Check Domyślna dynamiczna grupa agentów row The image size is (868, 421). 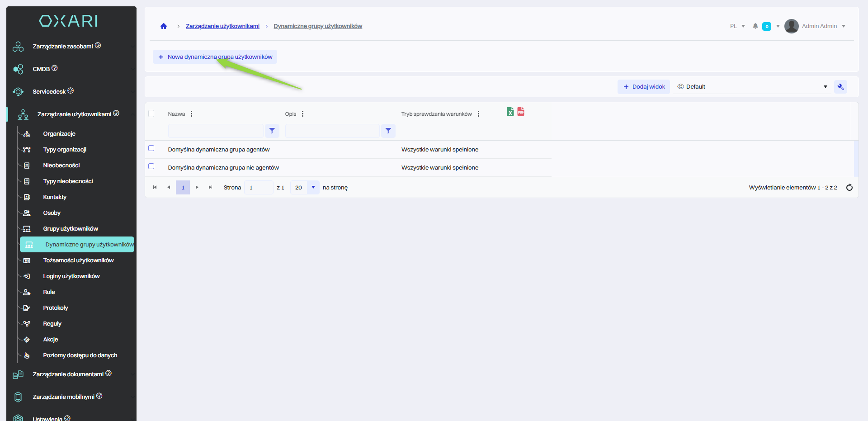(x=151, y=148)
